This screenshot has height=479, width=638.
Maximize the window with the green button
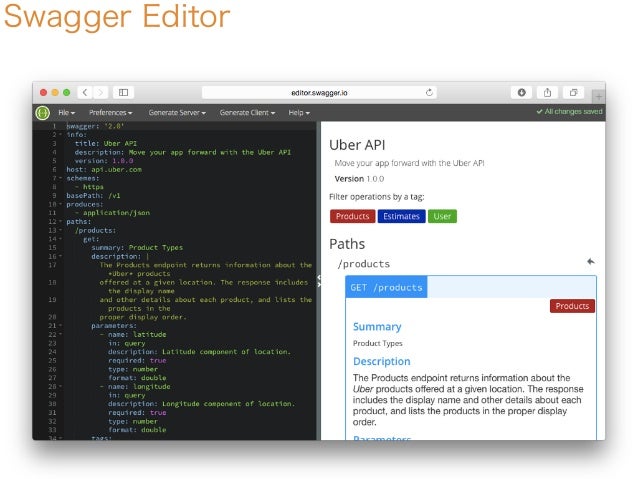coord(66,92)
